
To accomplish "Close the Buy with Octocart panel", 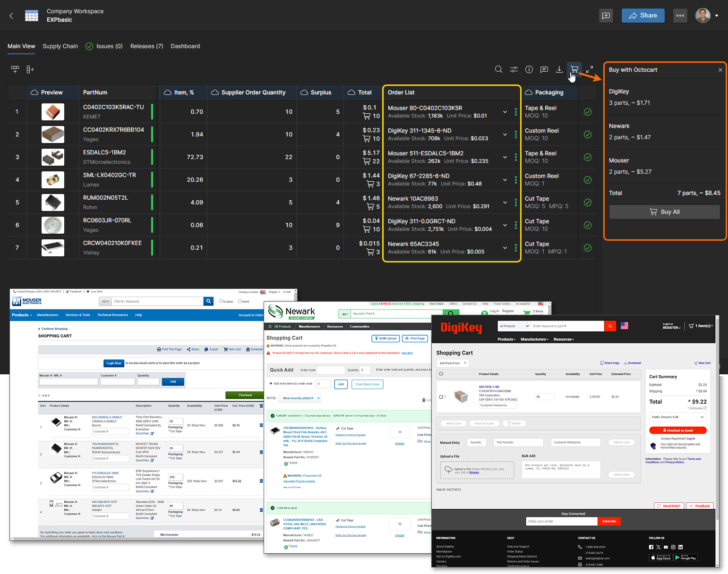I will (x=720, y=70).
